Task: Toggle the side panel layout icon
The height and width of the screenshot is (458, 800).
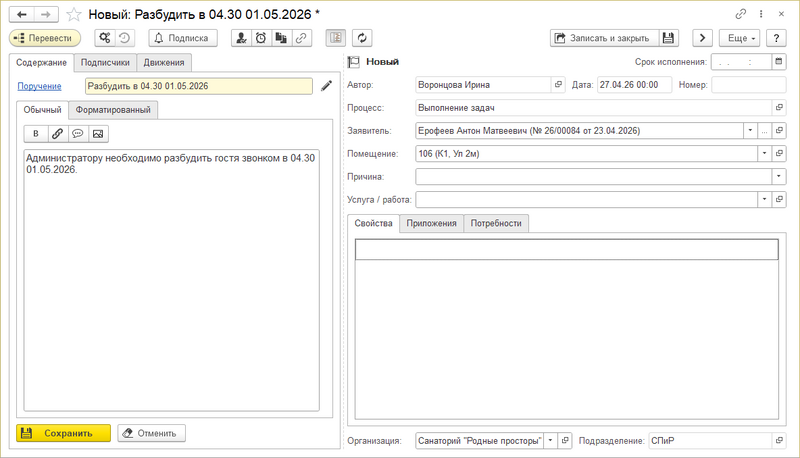Action: point(336,38)
